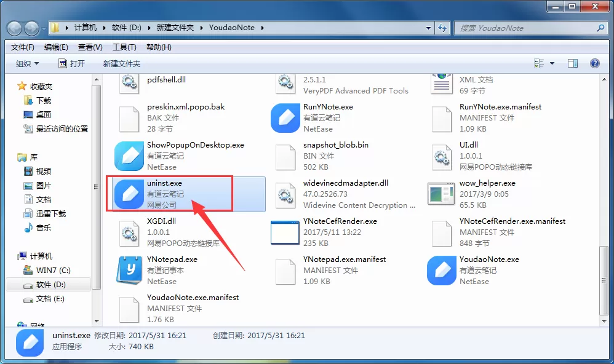Expand the arrow after YoudaoNote in path
Screen dimensions: 614x364
[x=262, y=28]
